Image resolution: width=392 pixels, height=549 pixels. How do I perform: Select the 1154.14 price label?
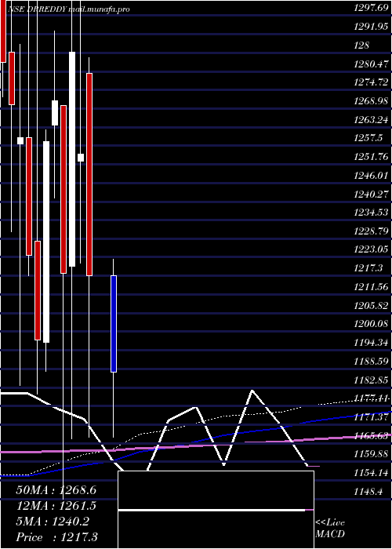(x=371, y=473)
